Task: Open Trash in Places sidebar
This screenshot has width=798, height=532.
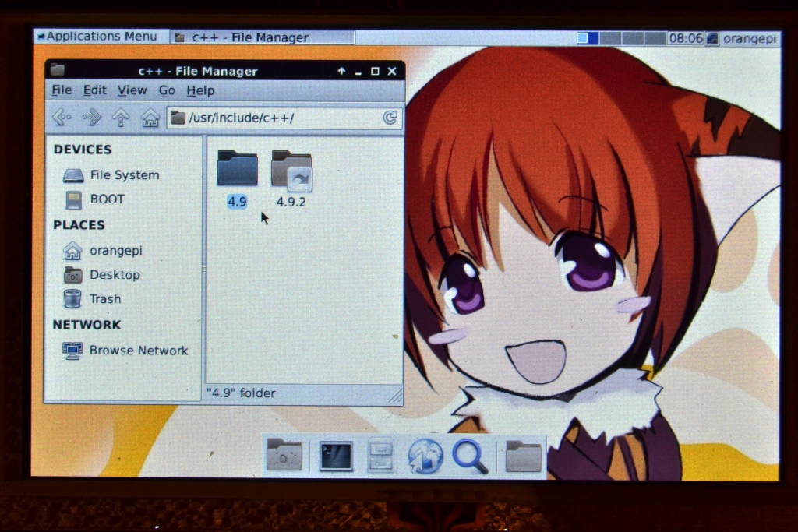Action: (x=93, y=298)
